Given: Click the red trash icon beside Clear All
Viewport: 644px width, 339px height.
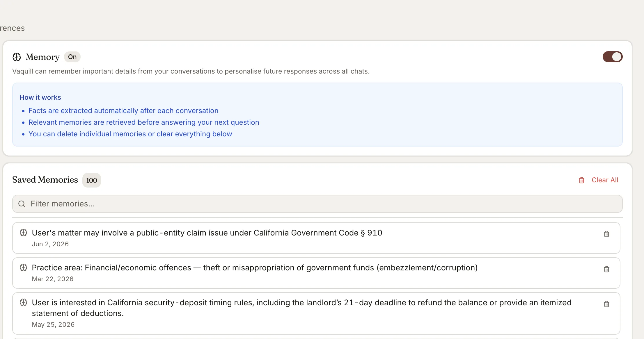Looking at the screenshot, I should 581,180.
